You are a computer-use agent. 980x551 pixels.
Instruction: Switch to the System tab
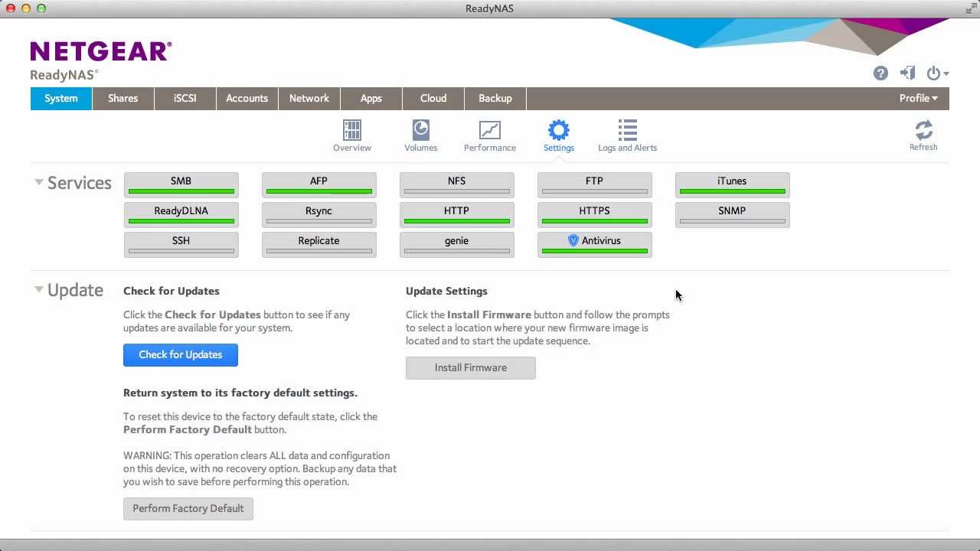point(61,98)
